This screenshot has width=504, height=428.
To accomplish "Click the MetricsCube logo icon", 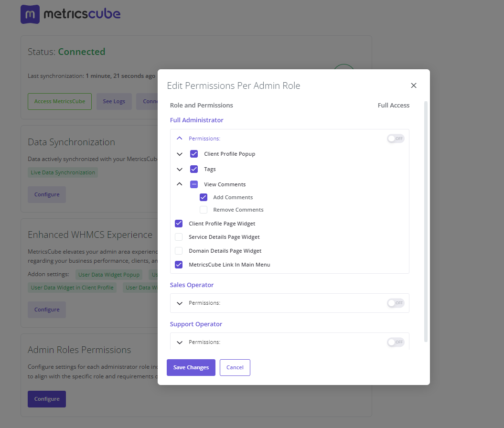I will 30,14.
